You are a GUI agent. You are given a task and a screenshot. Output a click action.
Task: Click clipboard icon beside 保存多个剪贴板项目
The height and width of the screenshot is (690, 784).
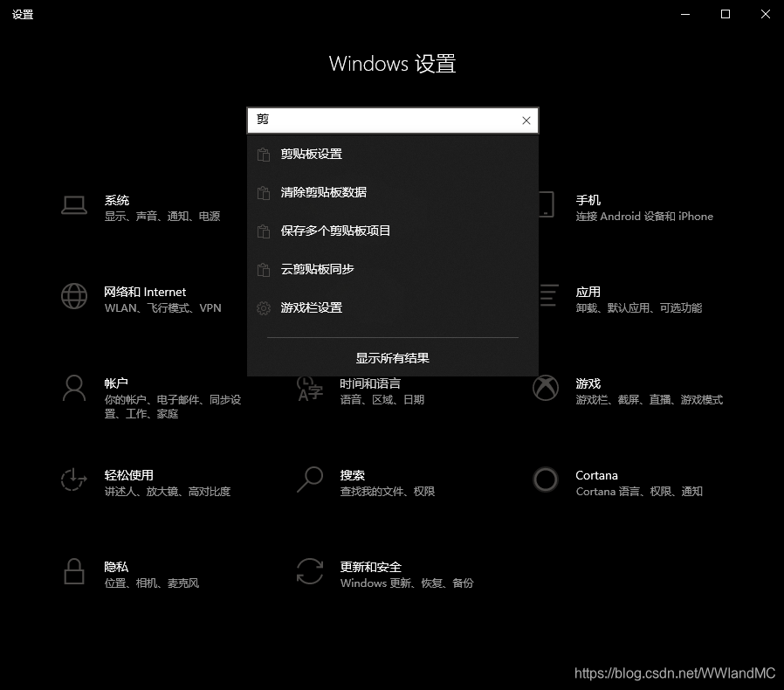(x=264, y=231)
